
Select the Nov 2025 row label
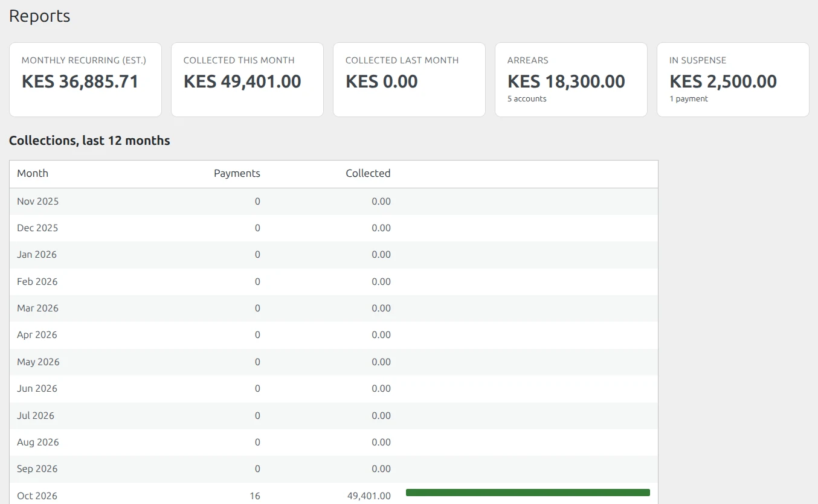[x=37, y=201]
